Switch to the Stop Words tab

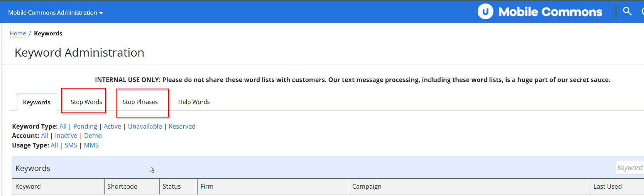coord(86,102)
